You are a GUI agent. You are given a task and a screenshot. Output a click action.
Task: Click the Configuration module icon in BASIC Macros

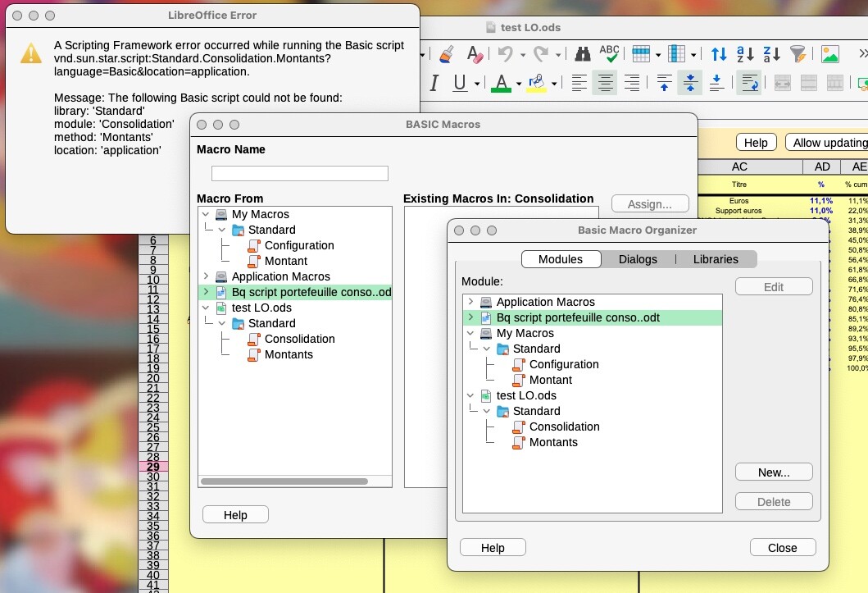point(254,245)
